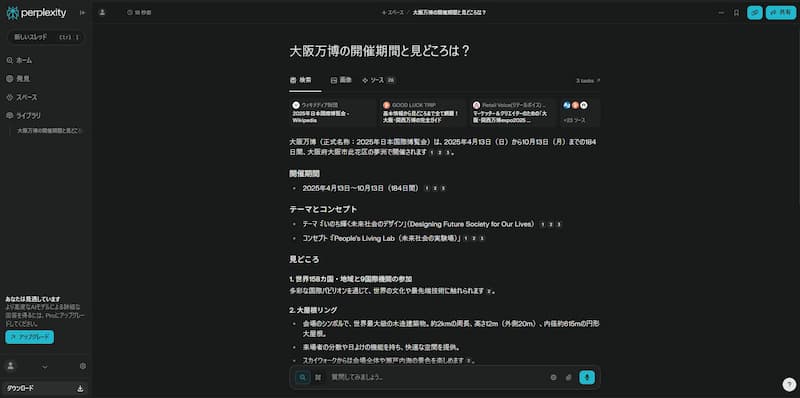The height and width of the screenshot is (398, 800).
Task: Select the search mode icon in input box
Action: [x=303, y=378]
